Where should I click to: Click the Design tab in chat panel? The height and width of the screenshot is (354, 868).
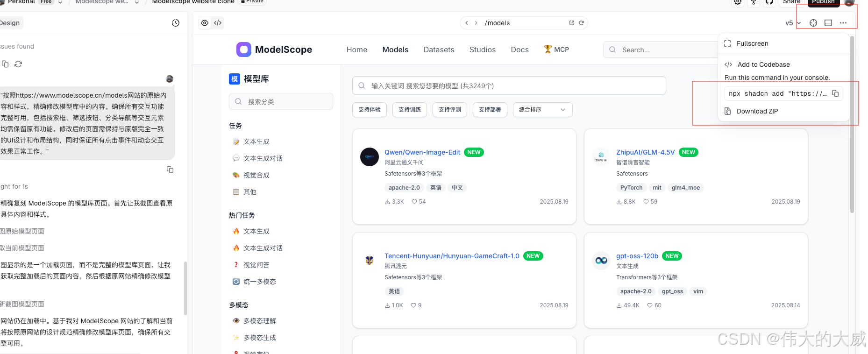(x=10, y=23)
